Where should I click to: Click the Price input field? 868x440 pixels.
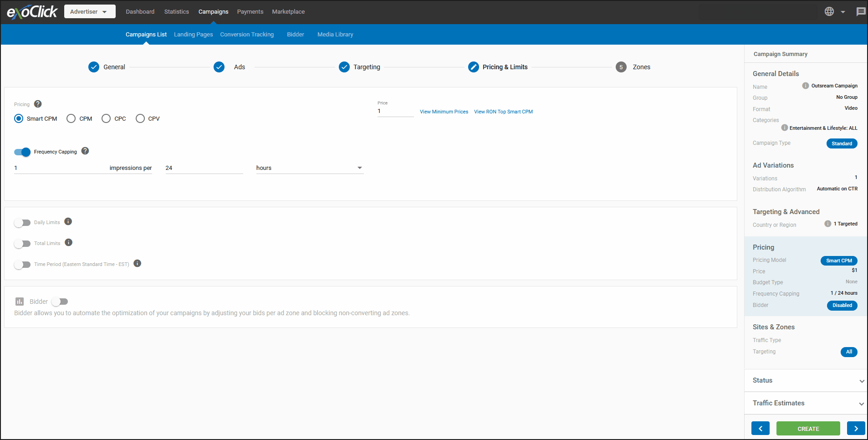pyautogui.click(x=395, y=111)
